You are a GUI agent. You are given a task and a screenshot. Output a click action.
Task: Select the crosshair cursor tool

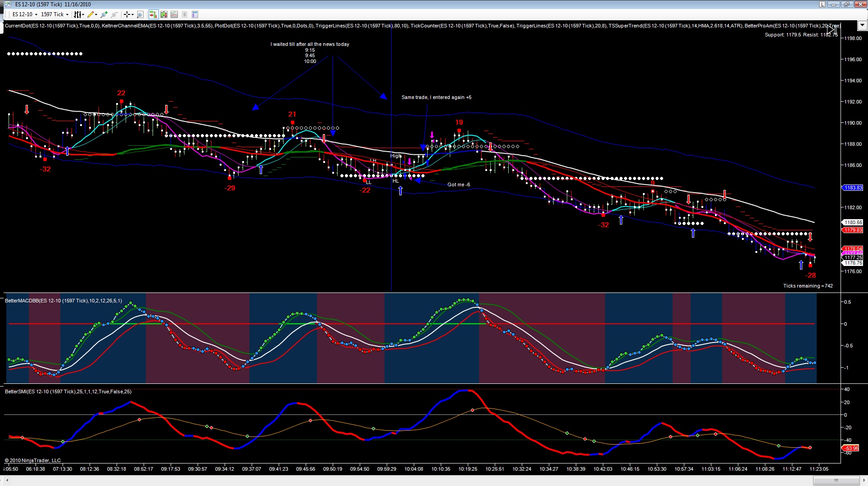pyautogui.click(x=127, y=14)
